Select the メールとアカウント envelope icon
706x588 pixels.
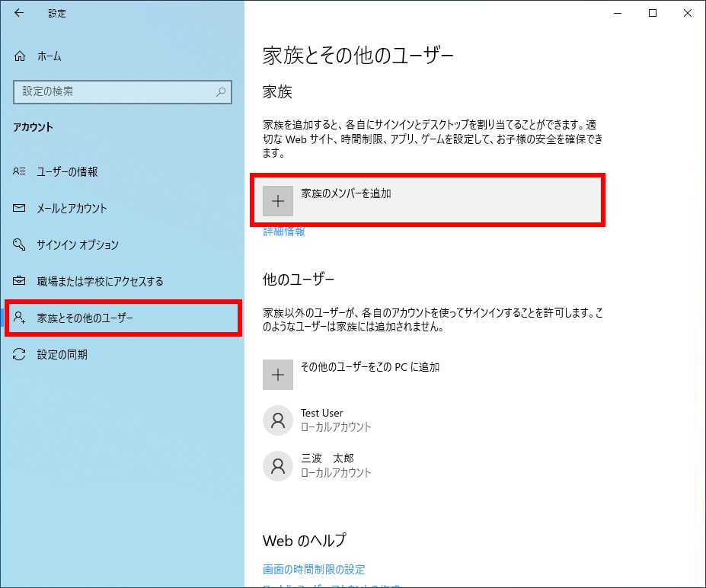[x=19, y=208]
